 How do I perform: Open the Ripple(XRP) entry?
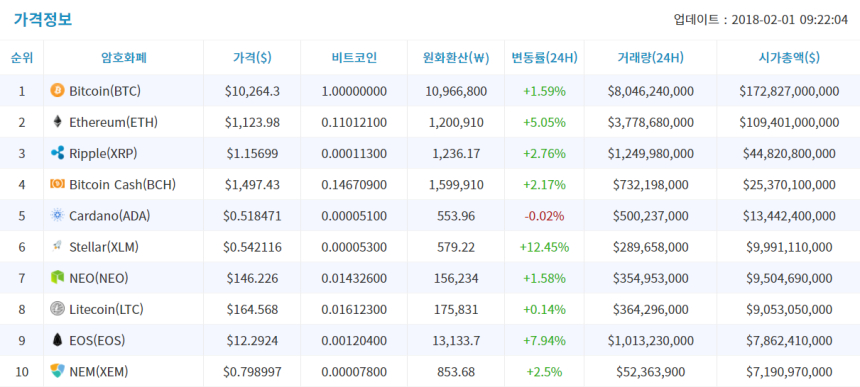(x=103, y=154)
